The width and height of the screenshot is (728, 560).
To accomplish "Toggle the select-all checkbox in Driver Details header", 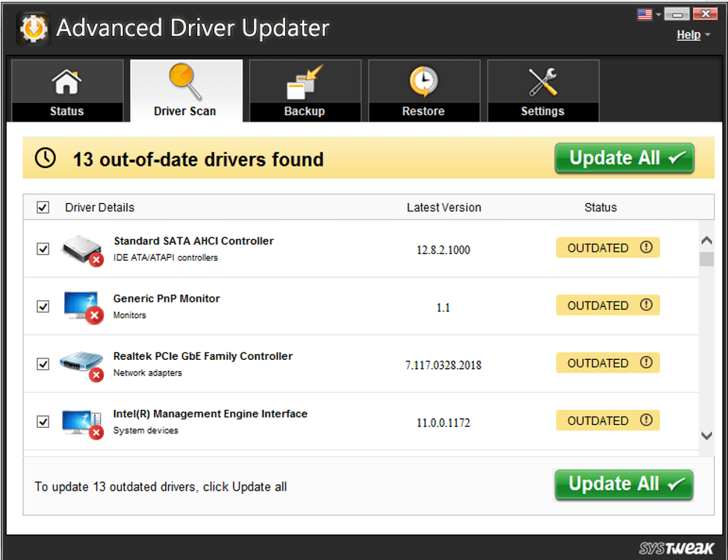I will pyautogui.click(x=43, y=207).
